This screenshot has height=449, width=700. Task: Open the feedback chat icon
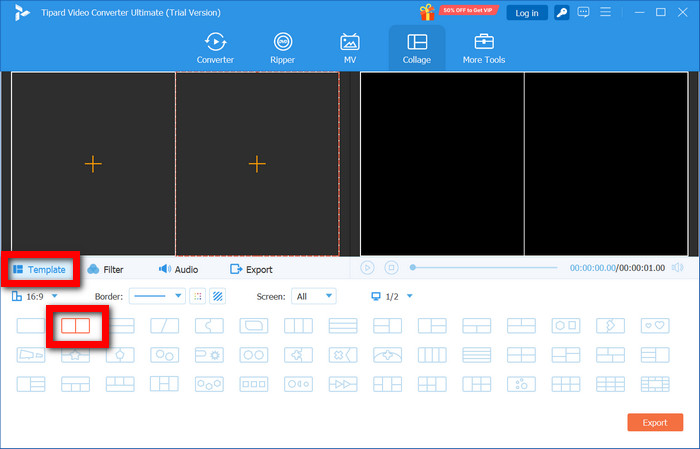click(x=586, y=12)
